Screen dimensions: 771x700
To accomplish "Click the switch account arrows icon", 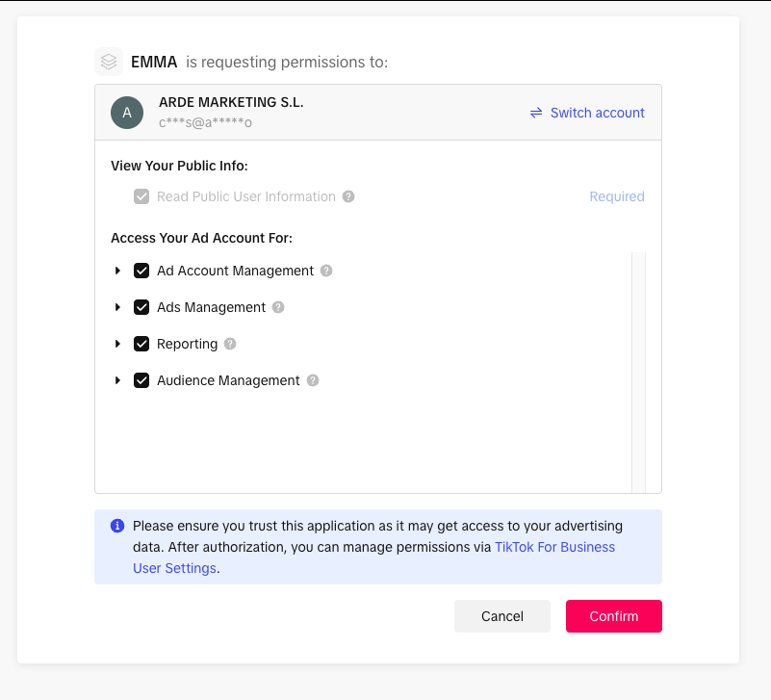I will 536,113.
